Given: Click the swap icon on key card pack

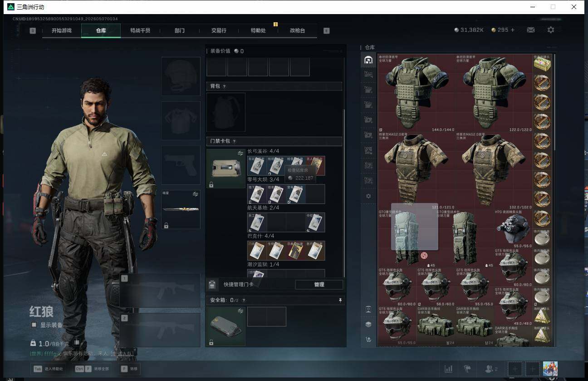Looking at the screenshot, I should (240, 153).
